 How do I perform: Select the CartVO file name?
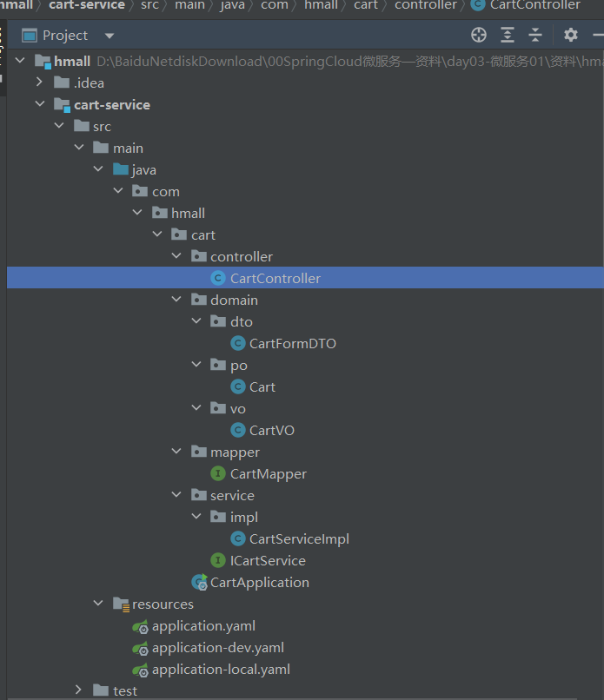[272, 431]
